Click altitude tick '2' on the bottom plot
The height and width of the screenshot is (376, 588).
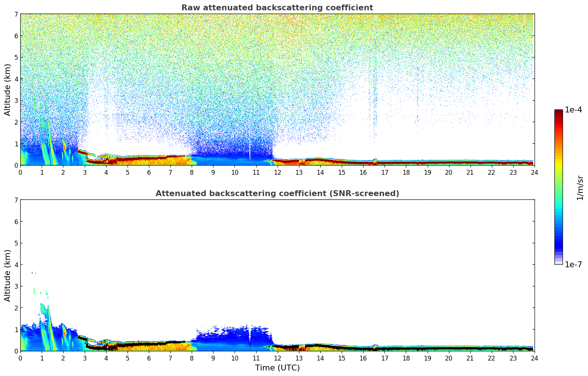(16, 308)
